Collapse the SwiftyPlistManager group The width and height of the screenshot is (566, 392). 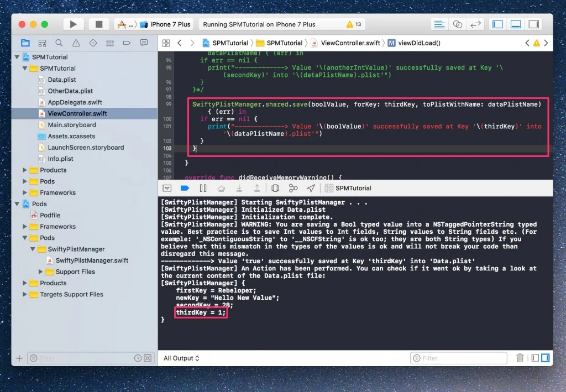pos(33,249)
